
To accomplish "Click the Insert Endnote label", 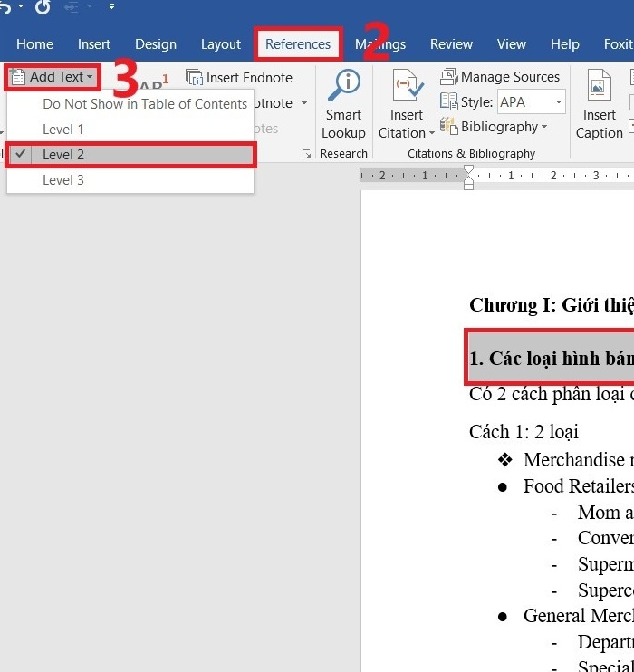I will (249, 78).
